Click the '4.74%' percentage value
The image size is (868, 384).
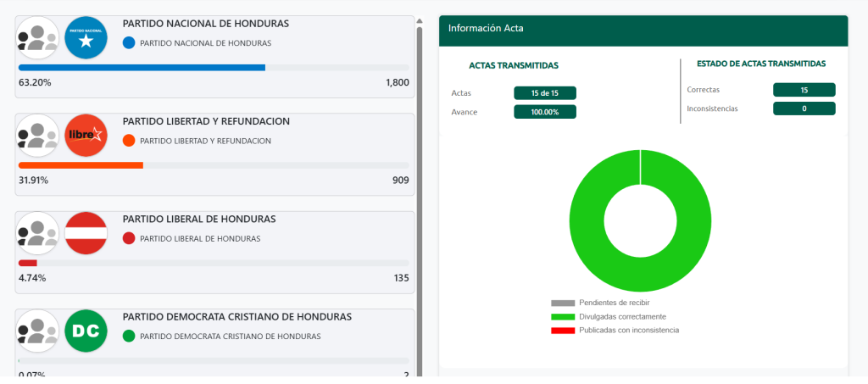pos(32,278)
